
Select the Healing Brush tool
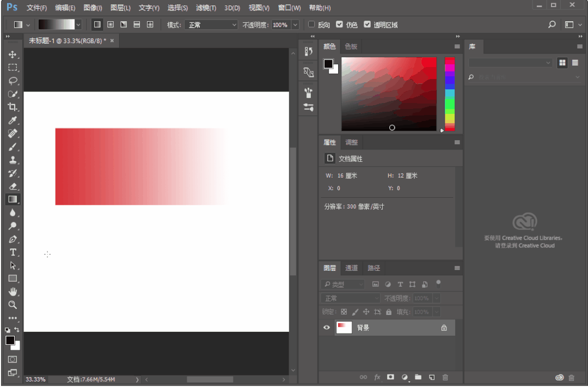coord(13,133)
